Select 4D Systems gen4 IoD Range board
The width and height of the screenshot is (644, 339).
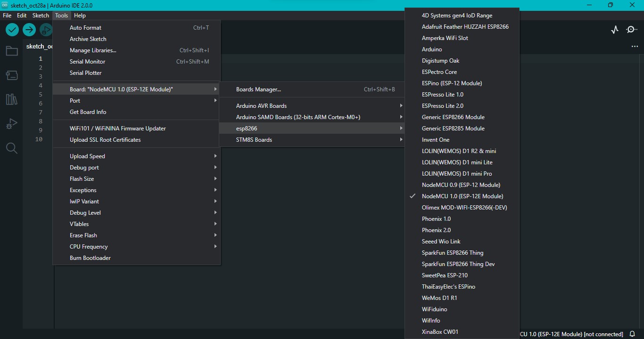tap(462, 16)
